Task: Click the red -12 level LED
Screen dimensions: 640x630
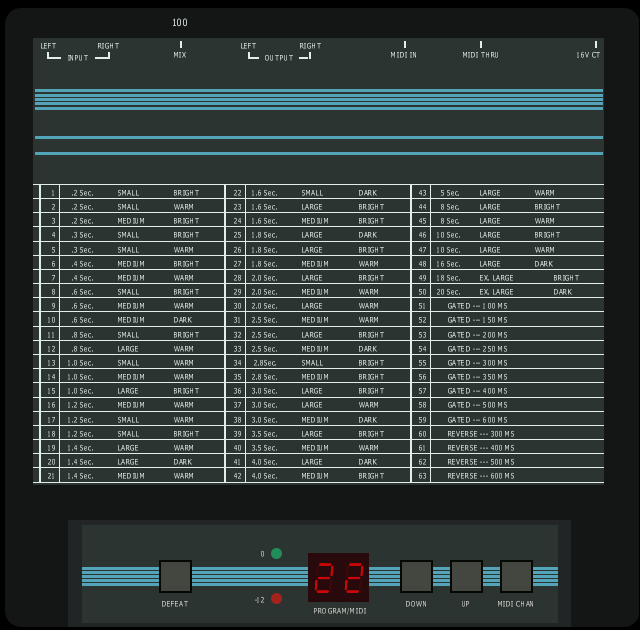Action: (x=276, y=599)
